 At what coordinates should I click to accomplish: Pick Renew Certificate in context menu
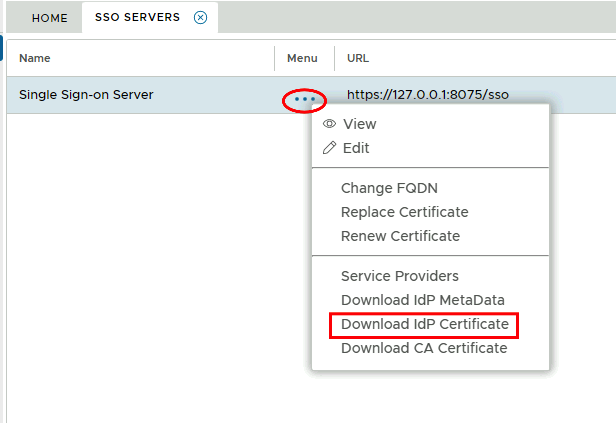point(400,236)
